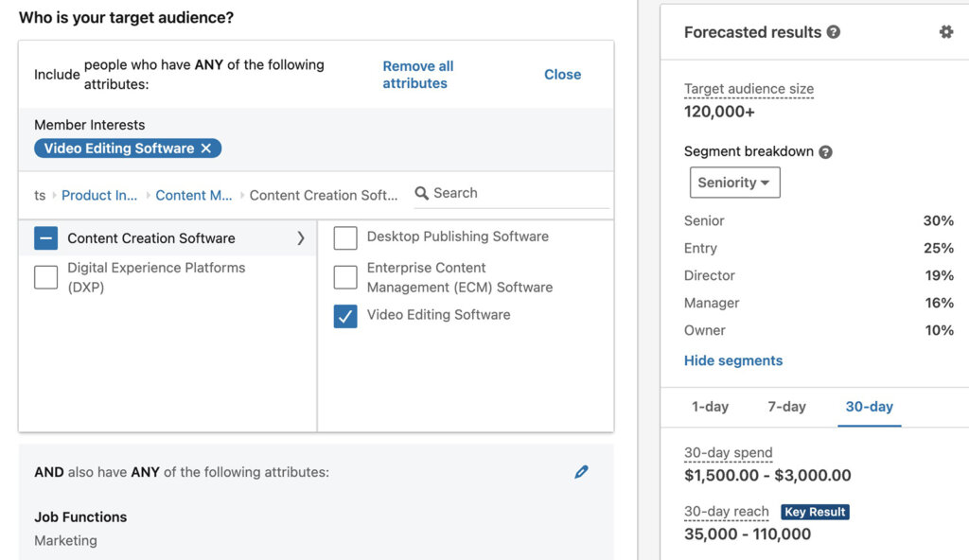
Task: Toggle the Content Creation Software checkbox
Action: click(x=45, y=238)
